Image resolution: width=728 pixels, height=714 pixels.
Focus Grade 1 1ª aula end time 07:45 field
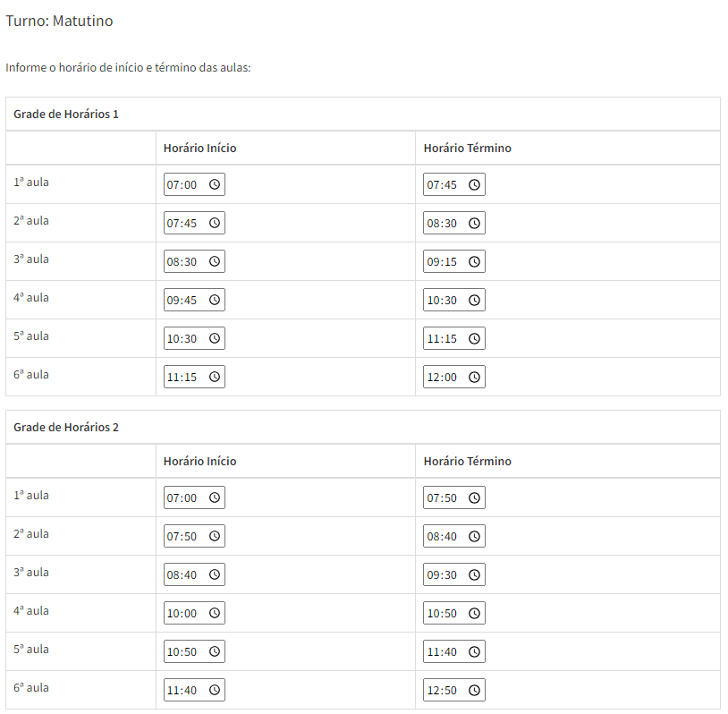(454, 184)
